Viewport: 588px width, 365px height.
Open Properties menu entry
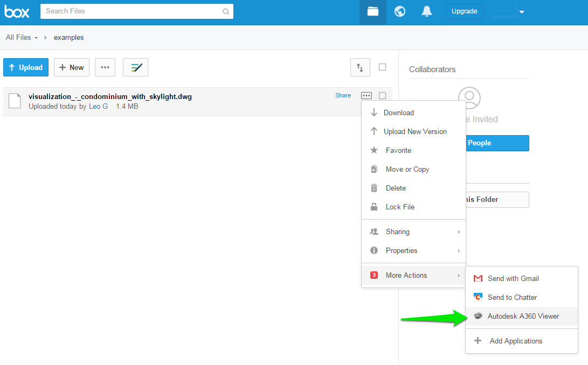[x=413, y=250]
